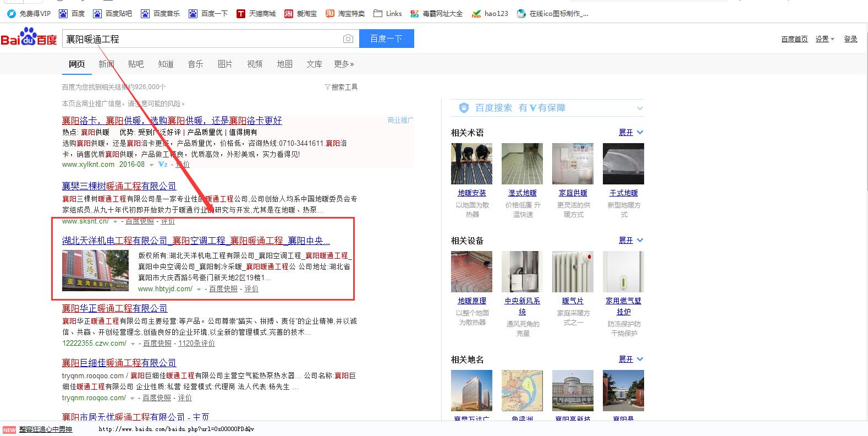The image size is (868, 436).
Task: Open the 设置 dropdown menu
Action: 825,39
